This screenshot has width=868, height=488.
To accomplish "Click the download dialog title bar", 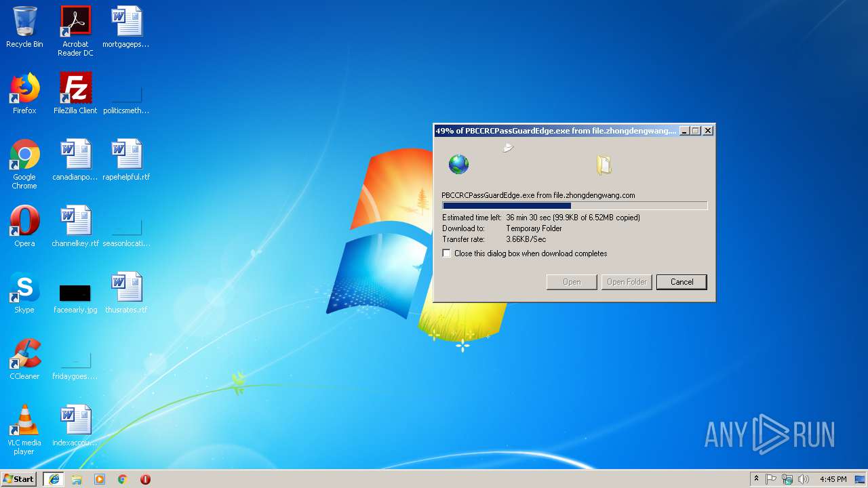I will [x=556, y=131].
